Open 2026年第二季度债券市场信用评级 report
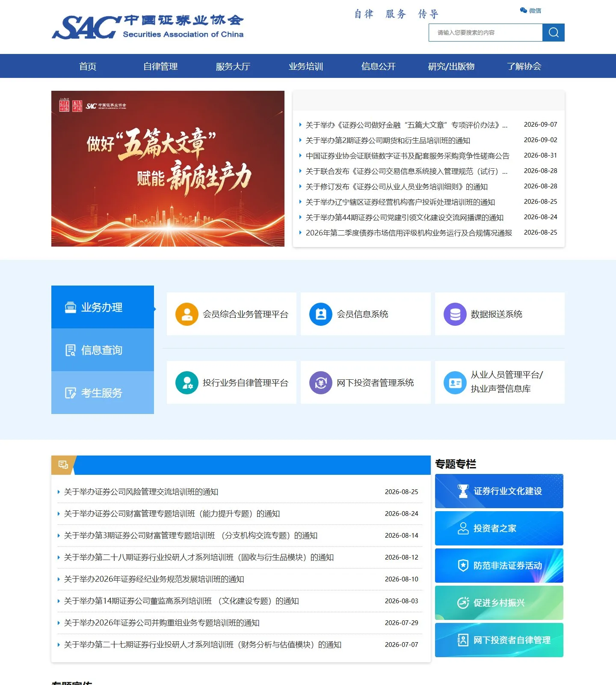Image resolution: width=616 pixels, height=685 pixels. 409,233
